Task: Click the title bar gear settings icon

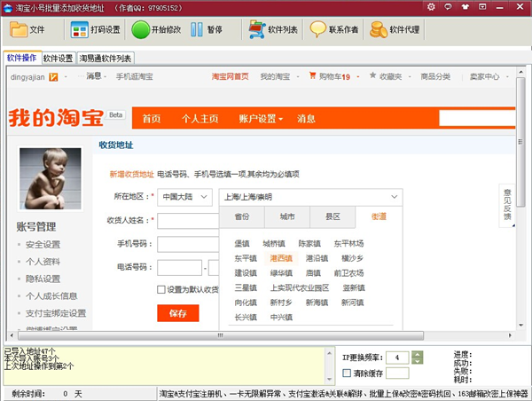Action: (431, 6)
